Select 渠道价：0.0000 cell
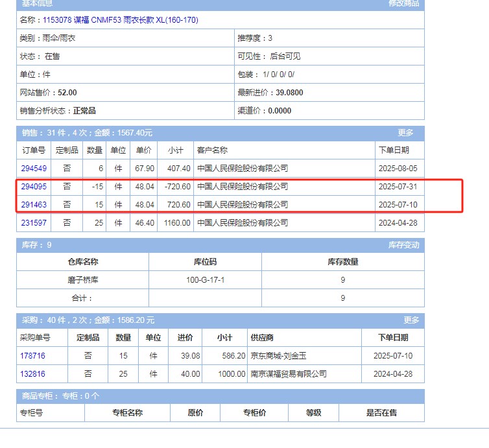Viewport: 489px width, 448px height. [329, 111]
